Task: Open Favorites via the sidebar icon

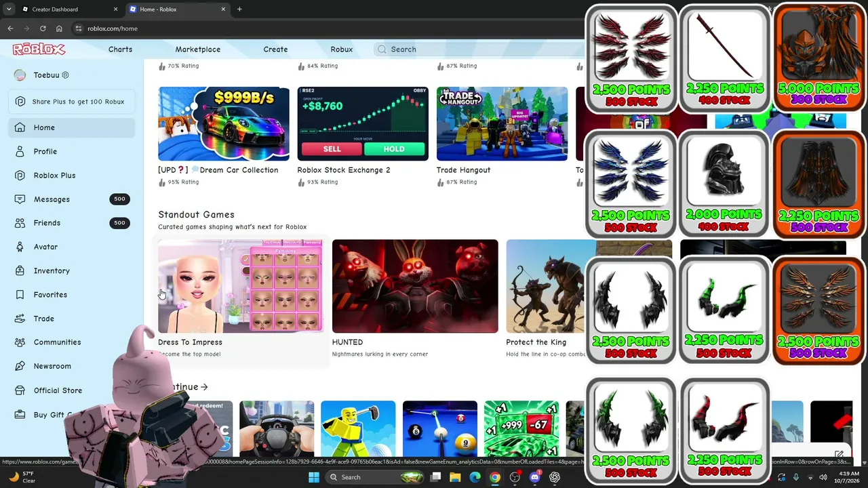Action: coord(20,295)
